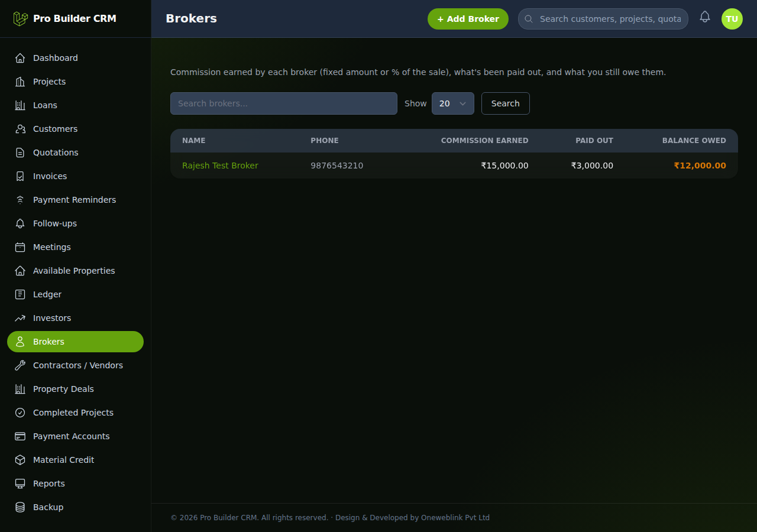757x532 pixels.
Task: Click the Material Credit box icon
Action: point(20,460)
